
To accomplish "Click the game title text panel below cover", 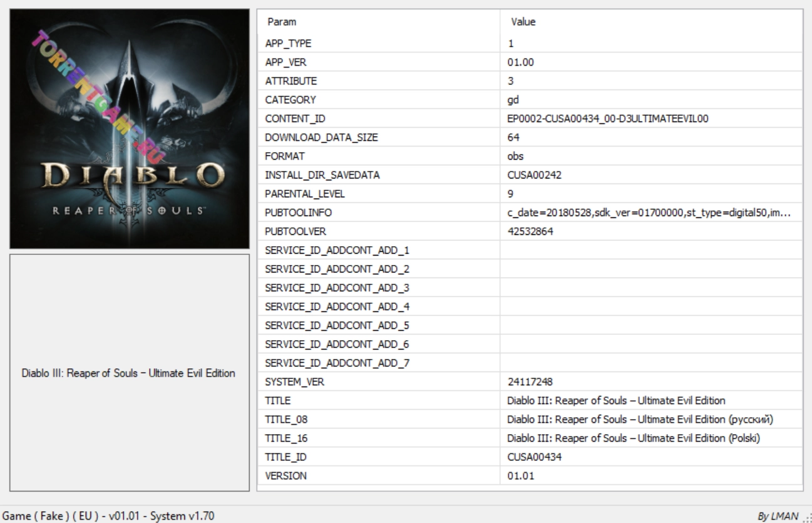I will (129, 373).
